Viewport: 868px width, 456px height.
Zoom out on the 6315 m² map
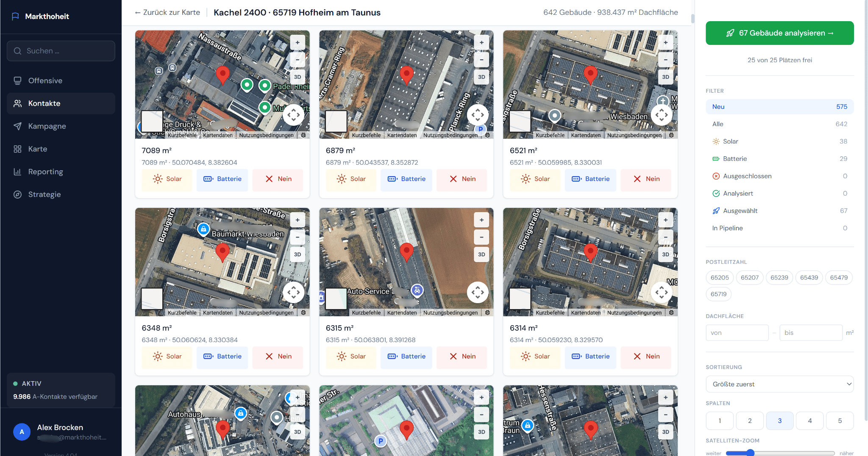pyautogui.click(x=481, y=237)
